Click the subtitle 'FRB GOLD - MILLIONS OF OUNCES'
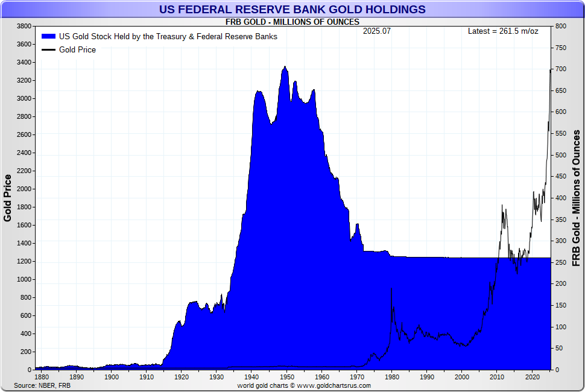Image resolution: width=585 pixels, height=392 pixels. [x=292, y=22]
